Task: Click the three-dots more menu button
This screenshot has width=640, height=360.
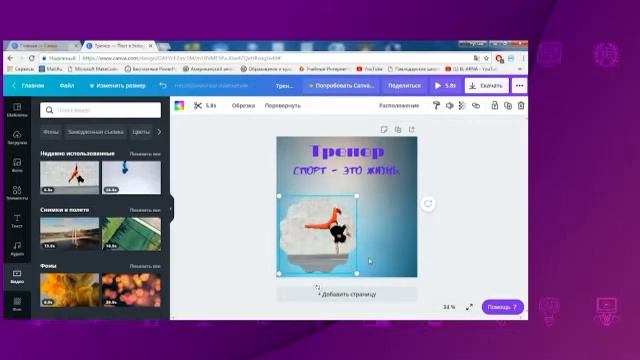Action: tap(519, 86)
